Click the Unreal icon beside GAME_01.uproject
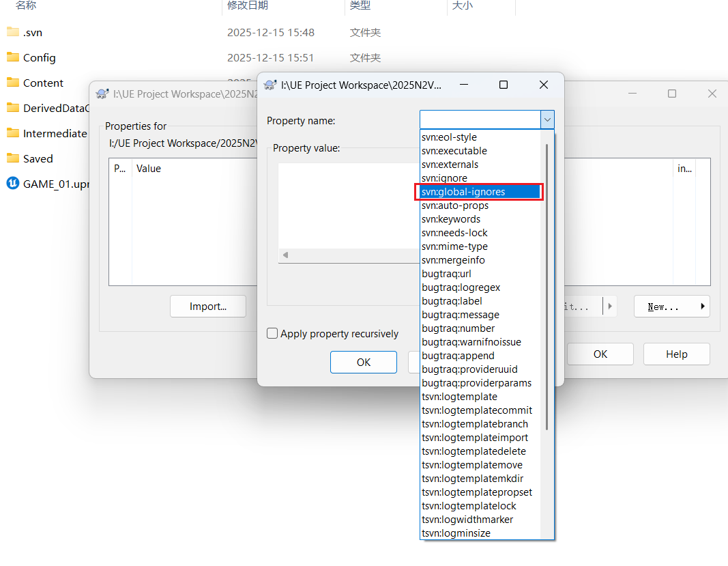 pos(12,183)
